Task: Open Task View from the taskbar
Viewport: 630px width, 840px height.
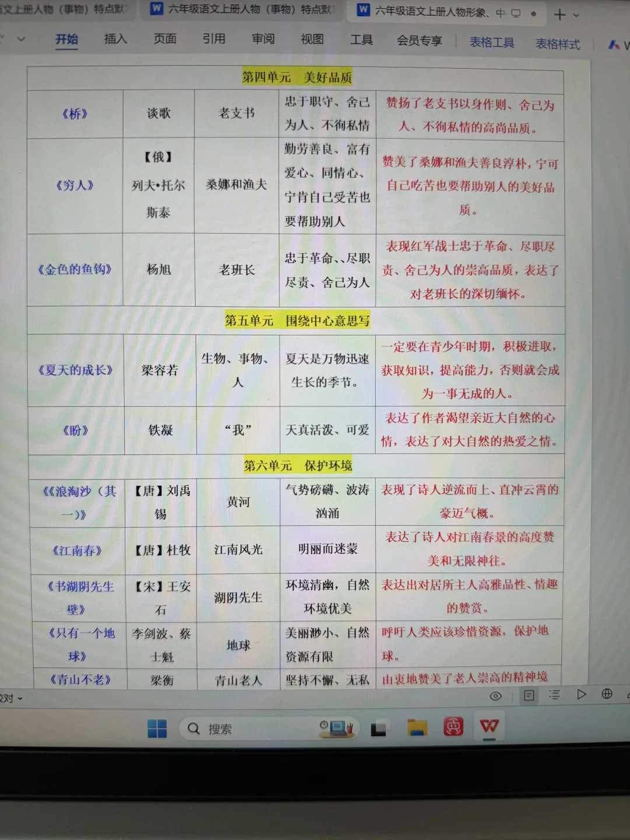Action: click(378, 729)
